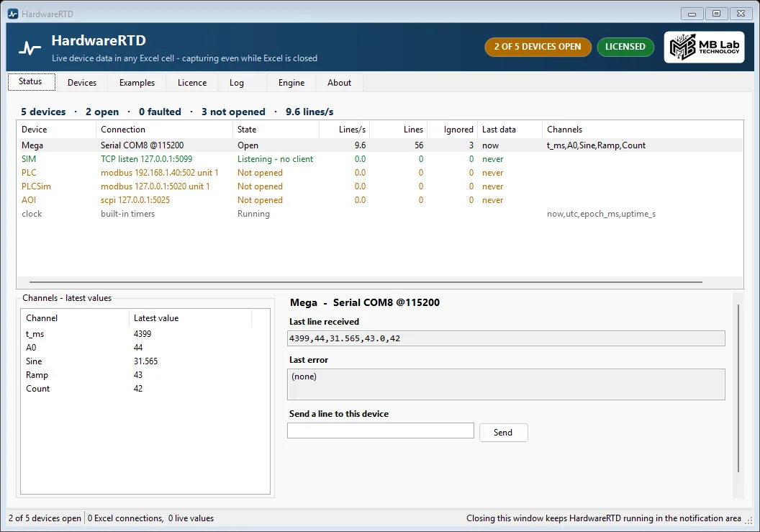The width and height of the screenshot is (760, 532).
Task: Select the t_ms channel row
Action: click(x=145, y=333)
